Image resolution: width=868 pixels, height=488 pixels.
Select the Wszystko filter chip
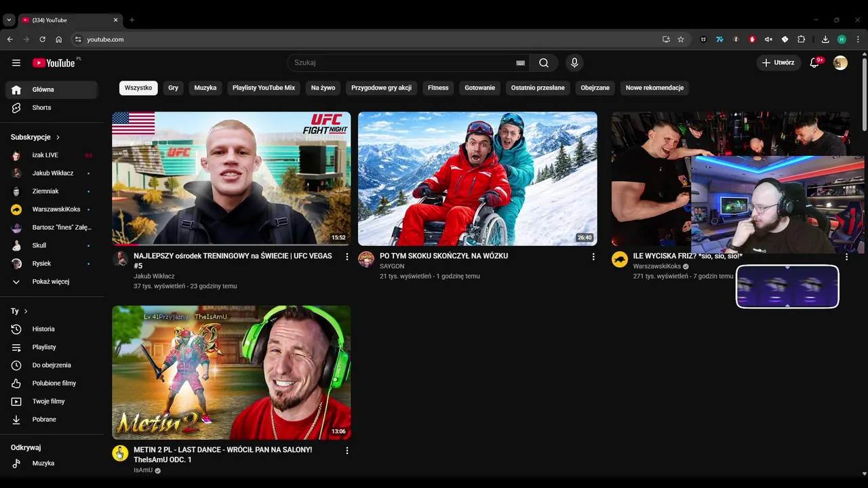click(x=138, y=88)
